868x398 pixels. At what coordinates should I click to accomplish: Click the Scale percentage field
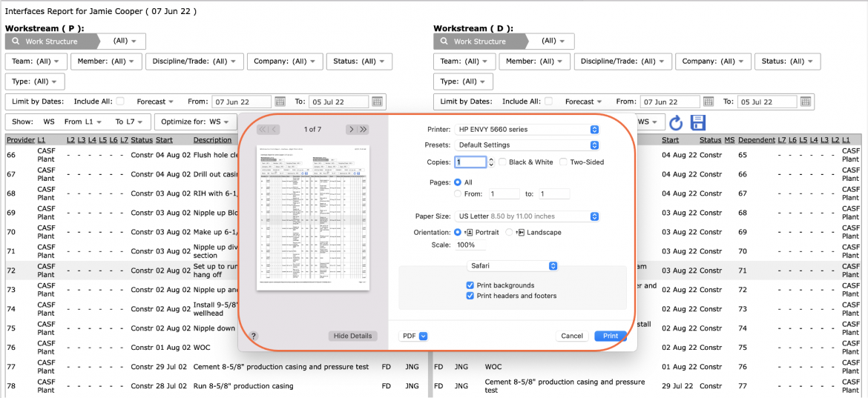pyautogui.click(x=470, y=245)
